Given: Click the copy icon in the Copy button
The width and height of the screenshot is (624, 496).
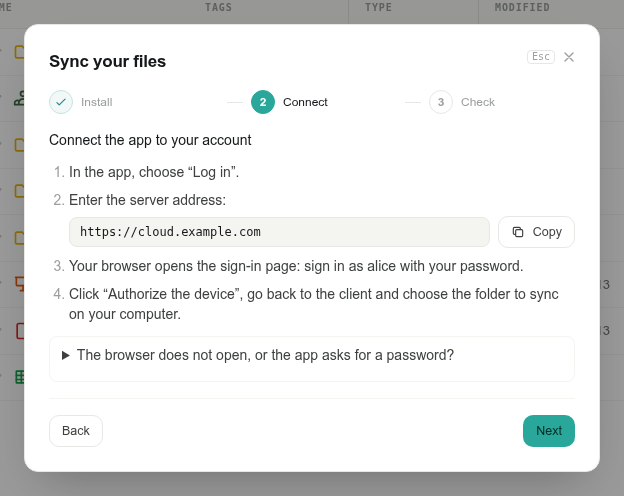Looking at the screenshot, I should point(518,232).
